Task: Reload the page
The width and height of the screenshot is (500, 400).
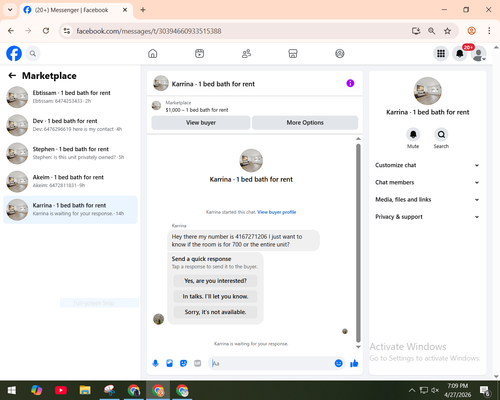Action: [x=46, y=31]
